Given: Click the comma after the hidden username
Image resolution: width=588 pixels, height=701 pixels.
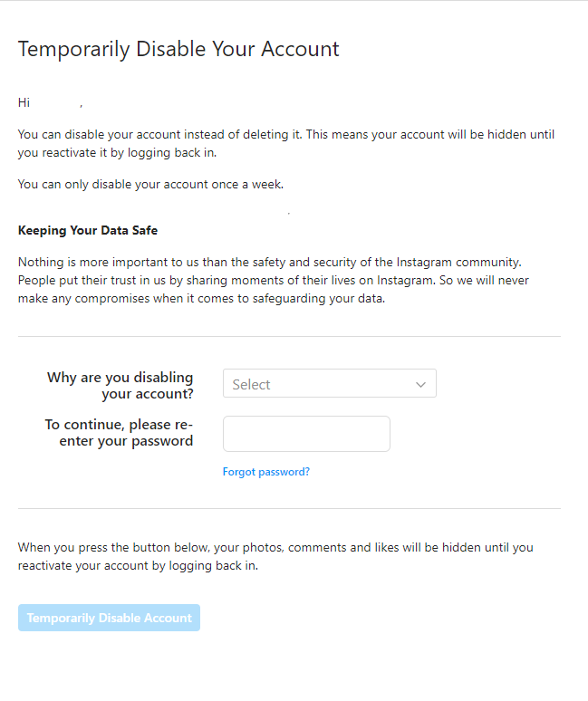Looking at the screenshot, I should pyautogui.click(x=81, y=105).
